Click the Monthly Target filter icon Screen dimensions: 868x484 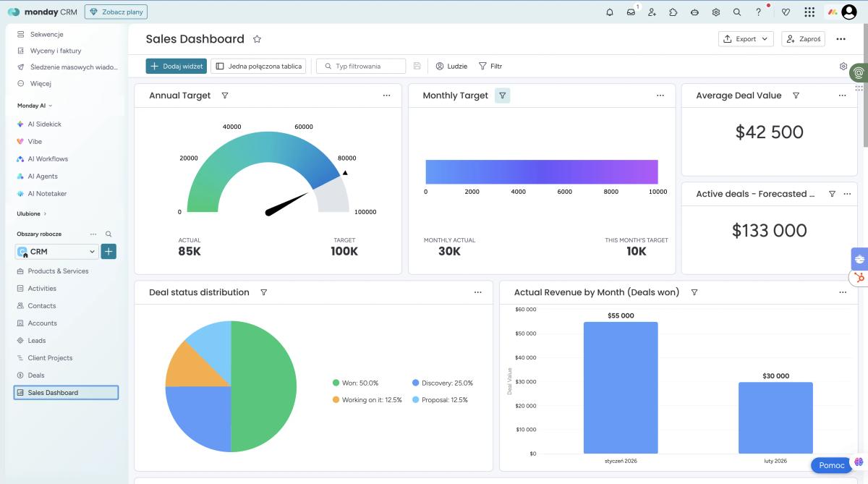(x=502, y=95)
